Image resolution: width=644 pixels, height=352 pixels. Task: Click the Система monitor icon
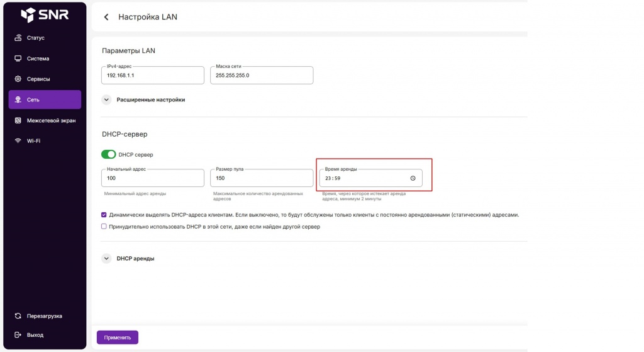[18, 59]
